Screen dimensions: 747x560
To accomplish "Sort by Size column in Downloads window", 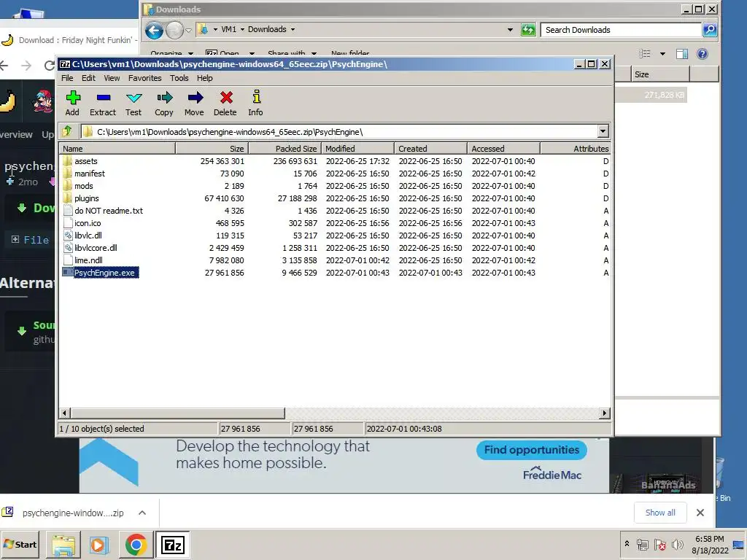I will click(661, 74).
